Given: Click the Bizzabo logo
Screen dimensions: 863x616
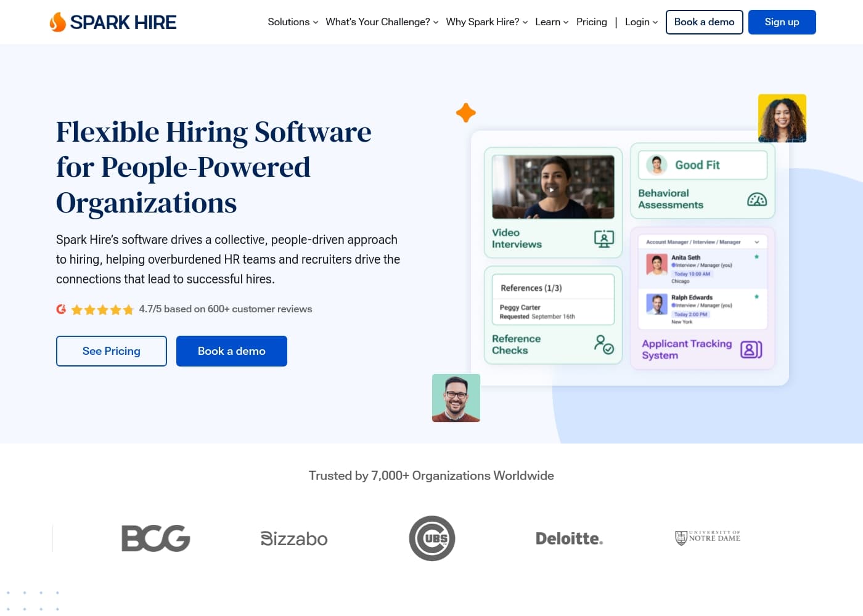Looking at the screenshot, I should pos(294,538).
